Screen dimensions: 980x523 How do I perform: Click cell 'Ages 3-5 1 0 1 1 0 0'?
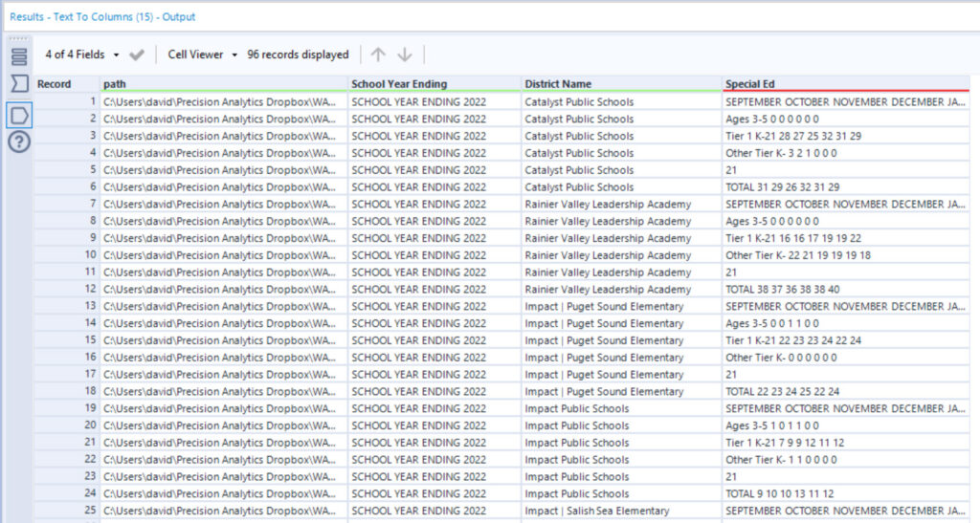point(846,425)
